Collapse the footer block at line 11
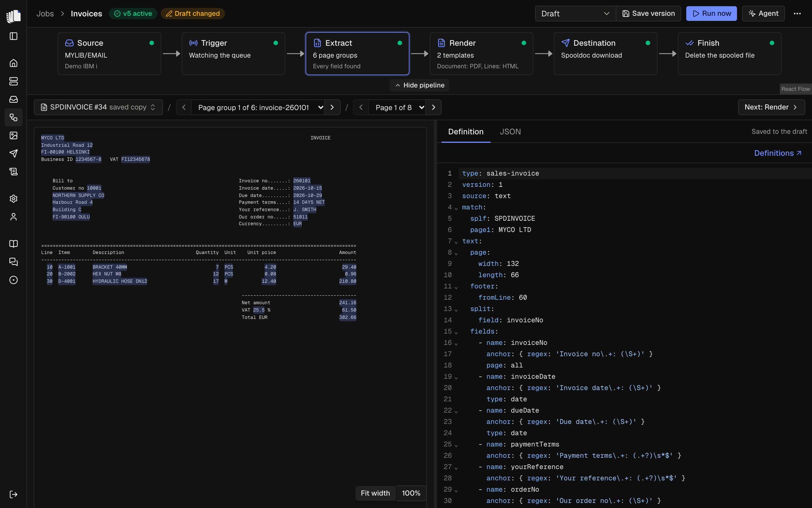The height and width of the screenshot is (508, 812). tap(456, 288)
